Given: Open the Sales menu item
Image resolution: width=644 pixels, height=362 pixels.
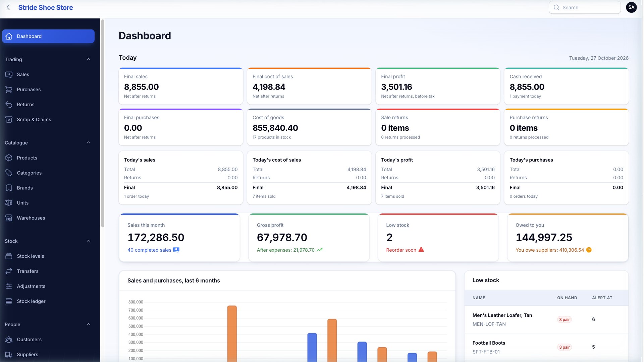Looking at the screenshot, I should pyautogui.click(x=48, y=74).
